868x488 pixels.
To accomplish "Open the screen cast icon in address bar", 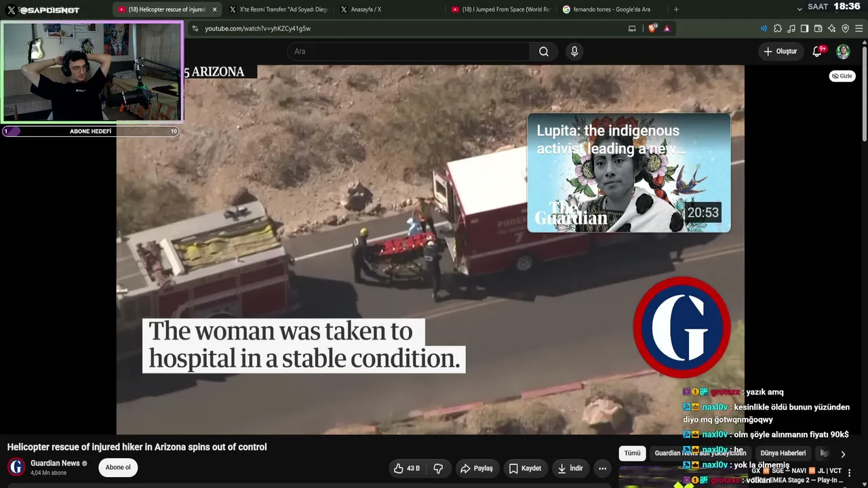I will pos(632,28).
